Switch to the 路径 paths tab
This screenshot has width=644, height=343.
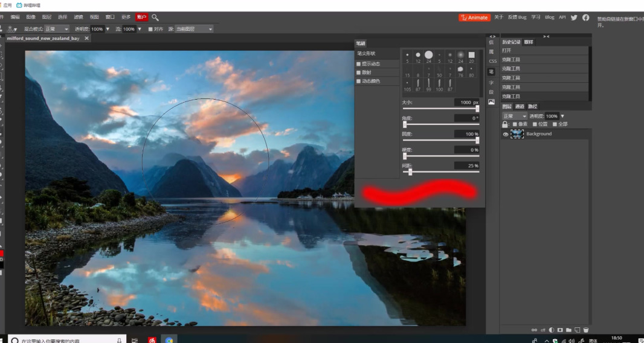pos(533,106)
